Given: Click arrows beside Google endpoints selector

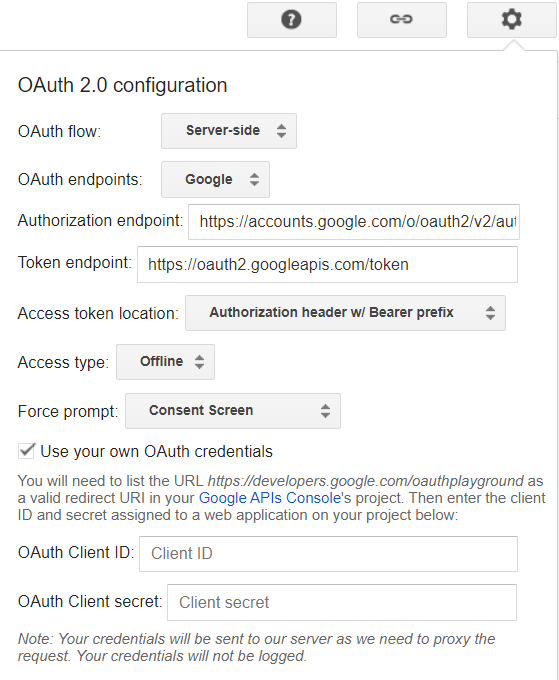Looking at the screenshot, I should click(x=255, y=180).
